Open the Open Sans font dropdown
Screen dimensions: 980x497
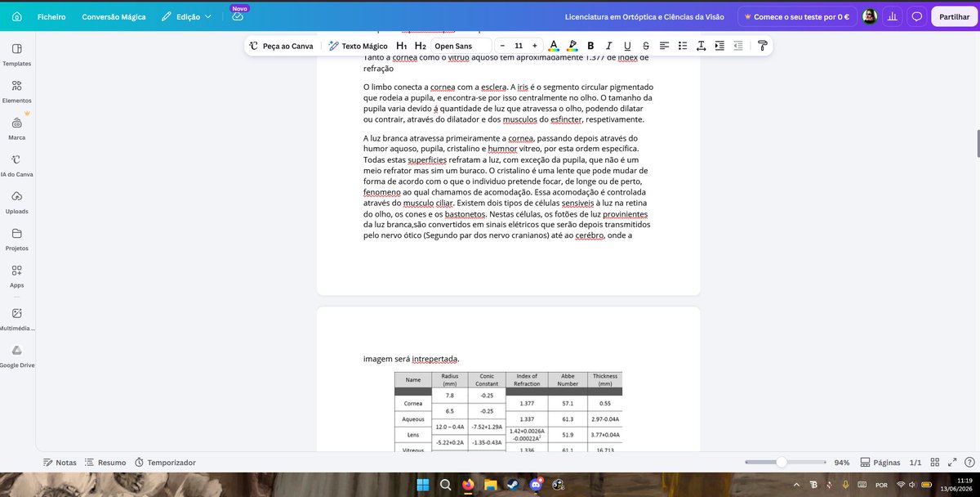click(461, 46)
